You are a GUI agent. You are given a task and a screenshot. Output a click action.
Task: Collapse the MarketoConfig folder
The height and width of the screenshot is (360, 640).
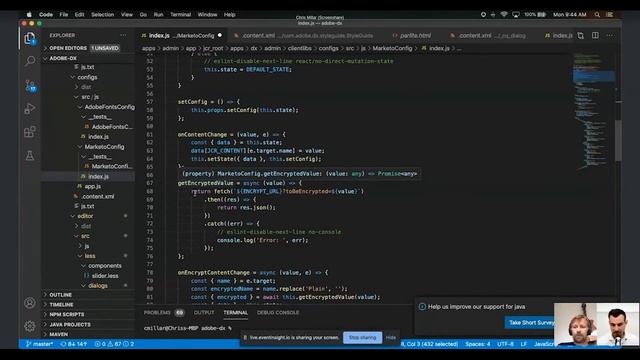click(104, 147)
